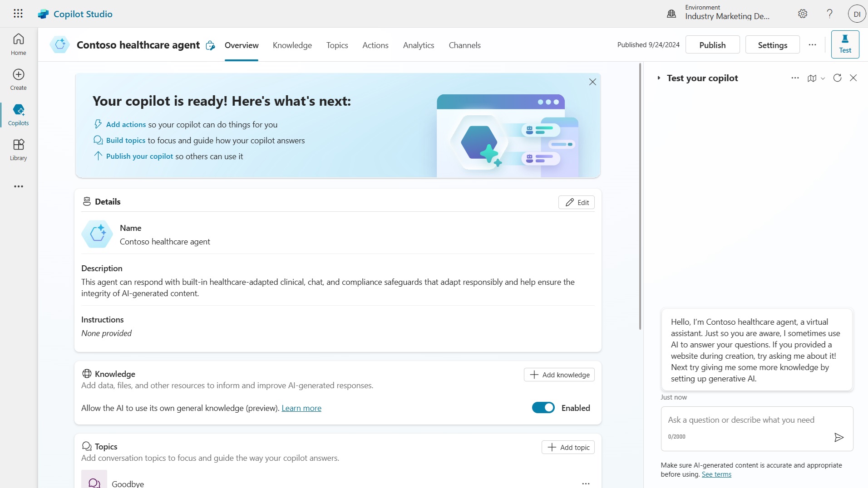Open the conversation map in test panel
This screenshot has height=488, width=868.
tap(812, 78)
